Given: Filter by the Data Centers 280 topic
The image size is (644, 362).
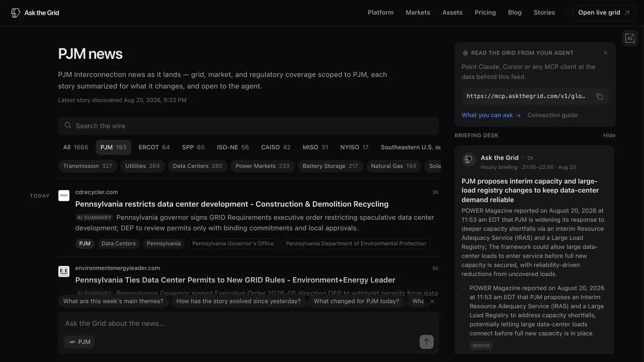Looking at the screenshot, I should tap(198, 166).
